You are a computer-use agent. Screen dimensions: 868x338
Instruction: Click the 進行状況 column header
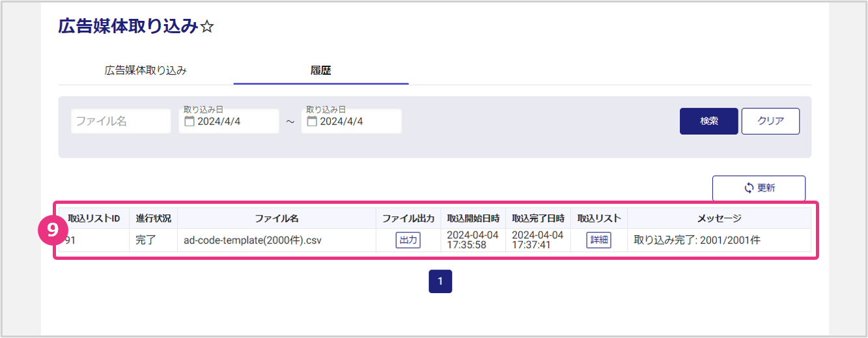[153, 218]
